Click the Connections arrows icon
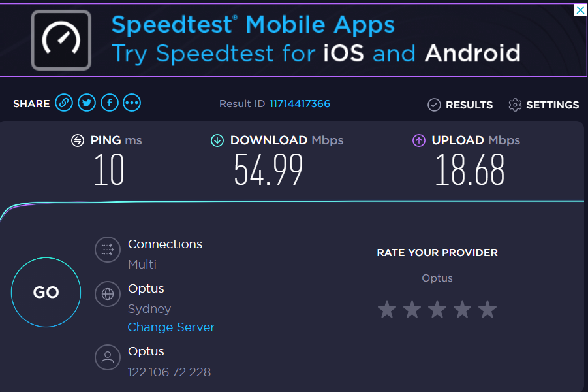The image size is (588, 392). [108, 250]
